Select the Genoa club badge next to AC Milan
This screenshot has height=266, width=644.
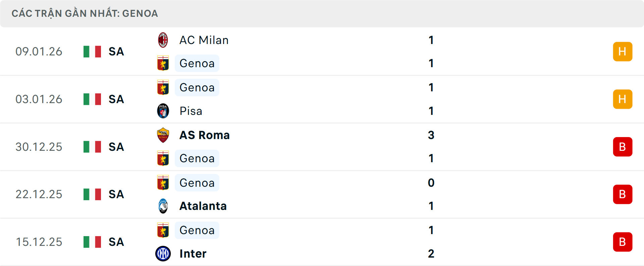click(x=163, y=63)
